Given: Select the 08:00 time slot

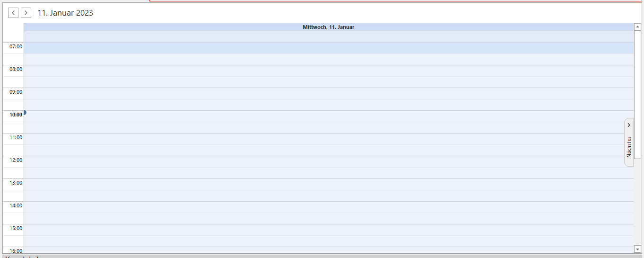Looking at the screenshot, I should (328, 71).
